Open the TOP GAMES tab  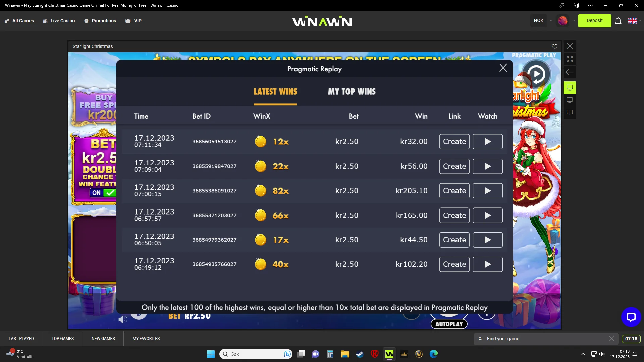click(63, 339)
